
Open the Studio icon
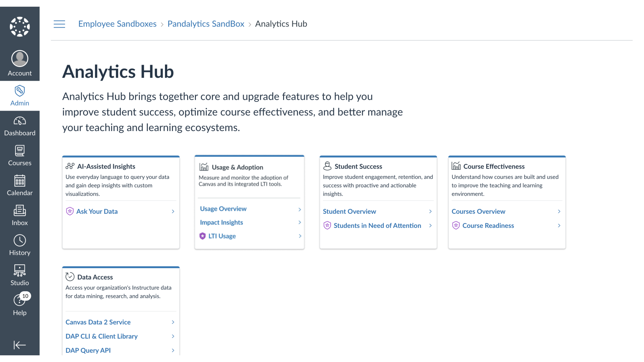(20, 270)
